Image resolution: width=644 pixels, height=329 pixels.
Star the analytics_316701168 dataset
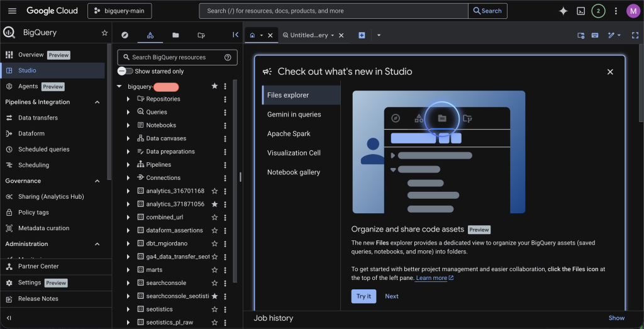coord(214,191)
